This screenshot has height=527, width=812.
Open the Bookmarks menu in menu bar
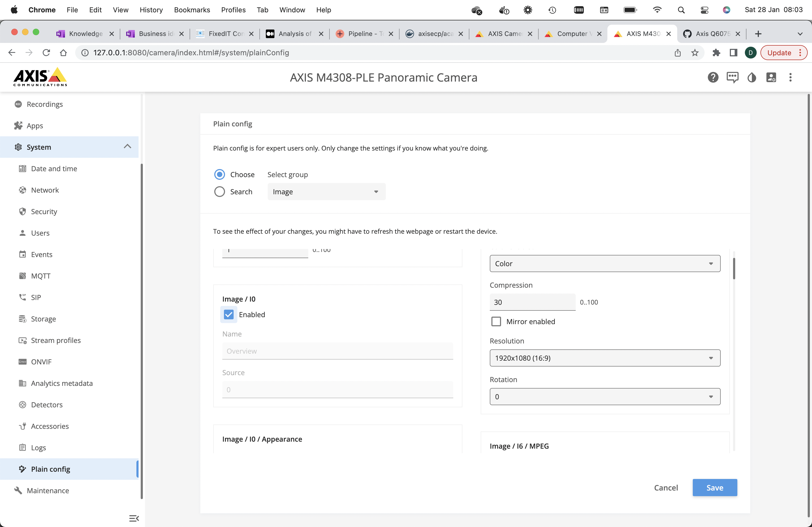pos(192,10)
